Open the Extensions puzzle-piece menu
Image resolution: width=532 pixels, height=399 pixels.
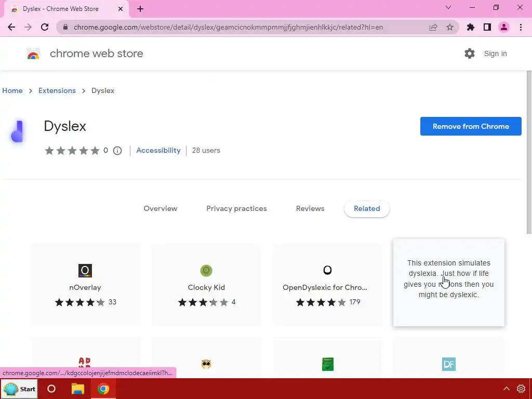[471, 27]
